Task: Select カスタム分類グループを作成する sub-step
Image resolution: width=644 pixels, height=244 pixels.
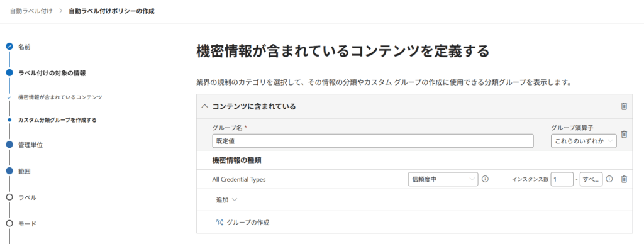Action: click(x=57, y=120)
